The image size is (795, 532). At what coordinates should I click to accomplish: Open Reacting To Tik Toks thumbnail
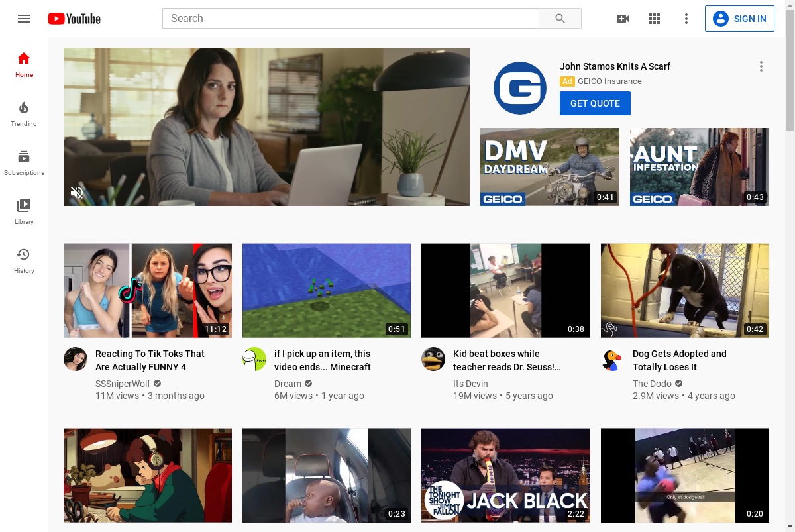[148, 291]
